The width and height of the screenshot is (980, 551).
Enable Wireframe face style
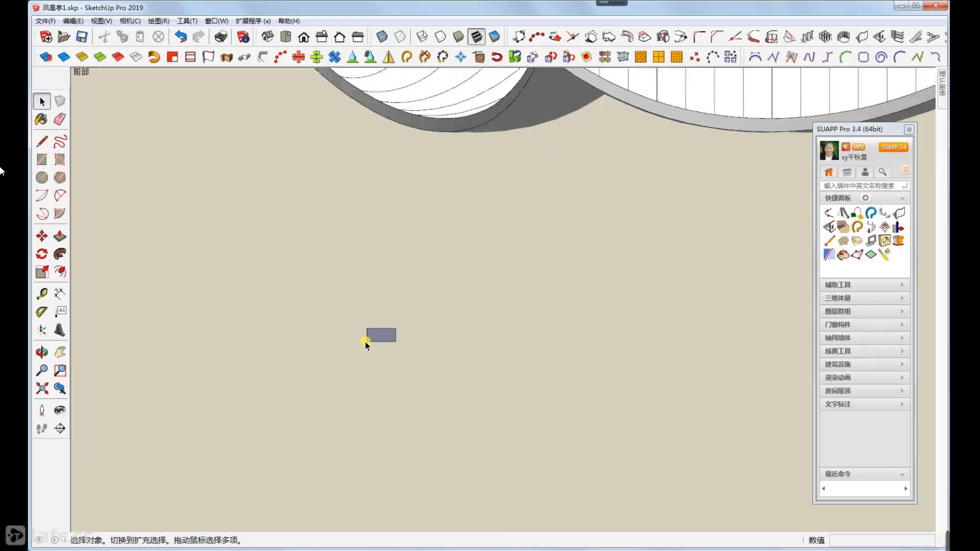click(x=422, y=37)
